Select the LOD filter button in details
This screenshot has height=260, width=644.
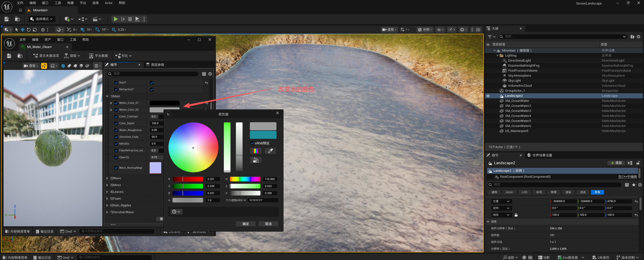coord(525,192)
